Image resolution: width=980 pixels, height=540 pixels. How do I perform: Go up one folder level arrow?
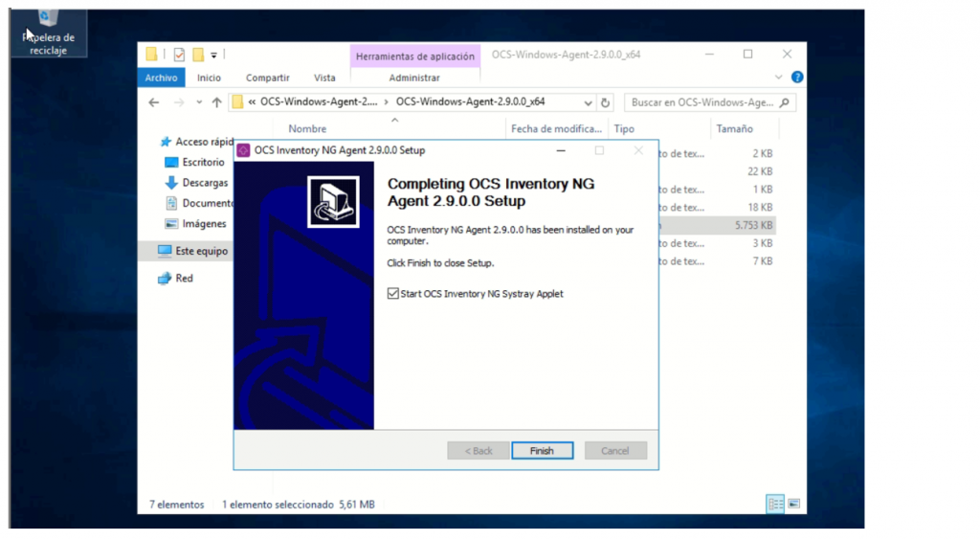(216, 102)
